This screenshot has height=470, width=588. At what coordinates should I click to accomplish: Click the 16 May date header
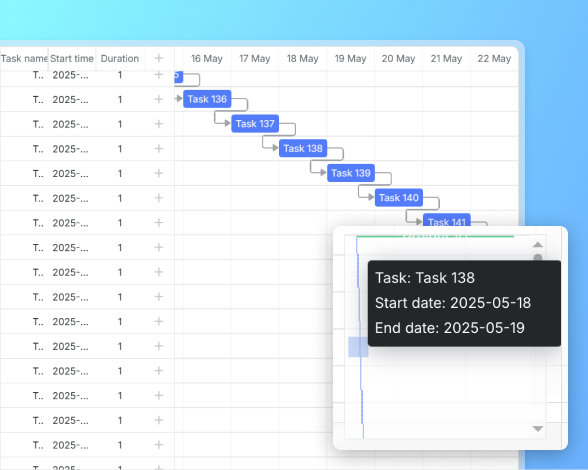[207, 59]
